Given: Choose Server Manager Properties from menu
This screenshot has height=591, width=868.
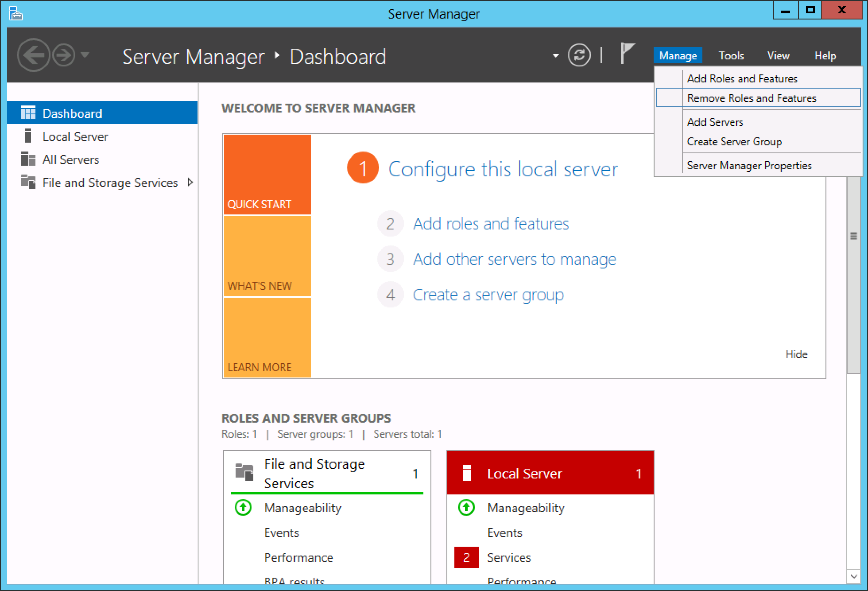Looking at the screenshot, I should coord(749,165).
